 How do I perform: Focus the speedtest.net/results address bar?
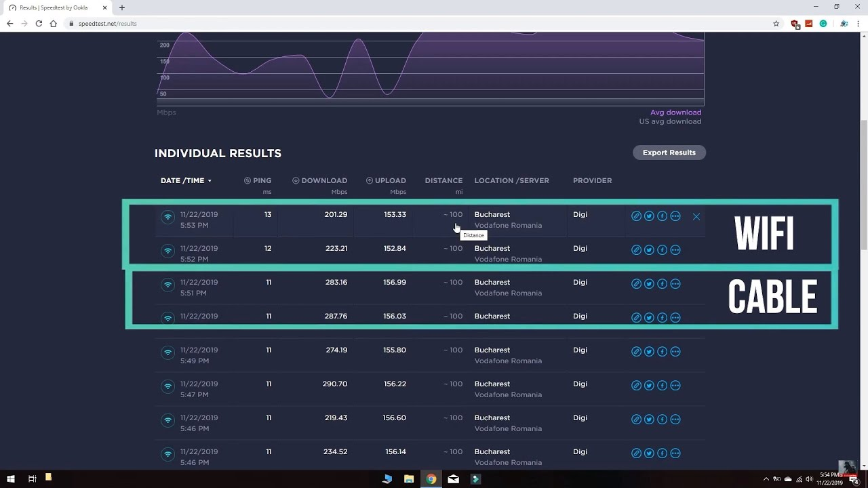(x=420, y=23)
